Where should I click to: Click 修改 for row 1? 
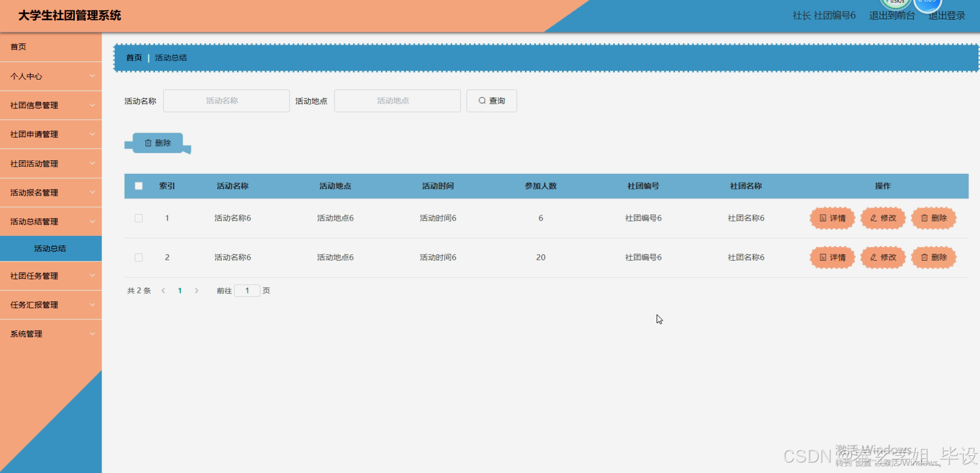(x=883, y=218)
